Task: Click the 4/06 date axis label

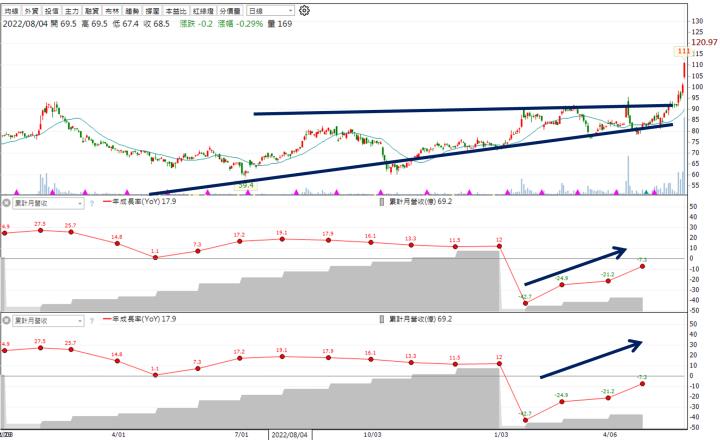Action: tap(610, 434)
